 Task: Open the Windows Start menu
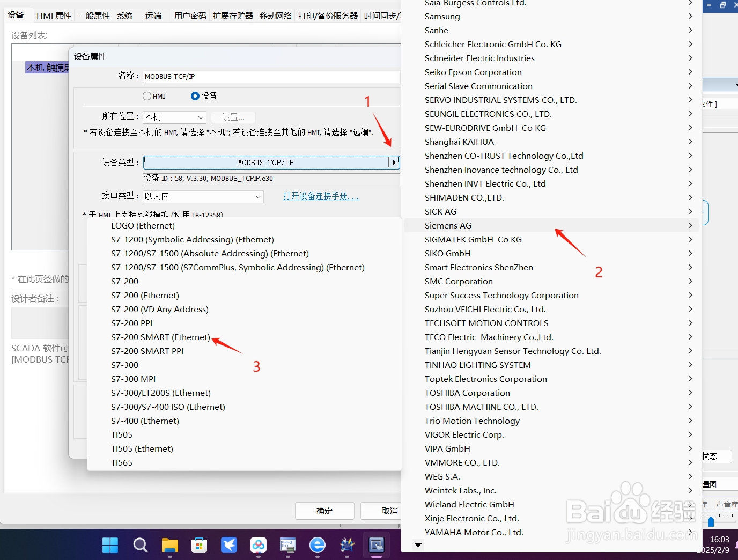[110, 545]
